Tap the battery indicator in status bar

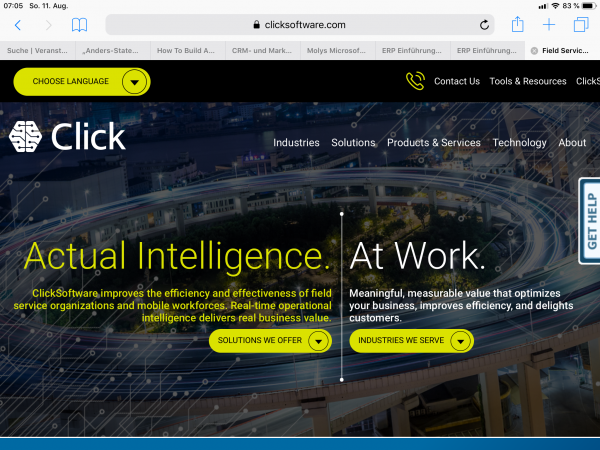589,6
